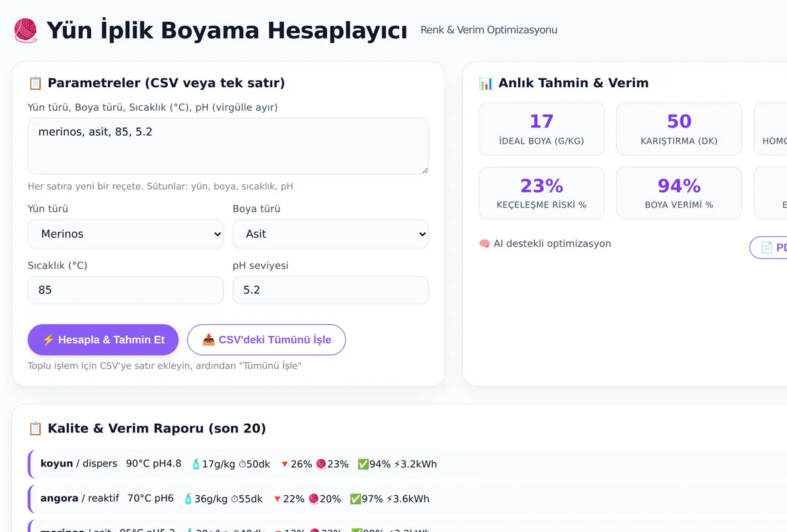Click 'Renk & Verim Optimizasyonu' subtitle text

click(x=489, y=30)
